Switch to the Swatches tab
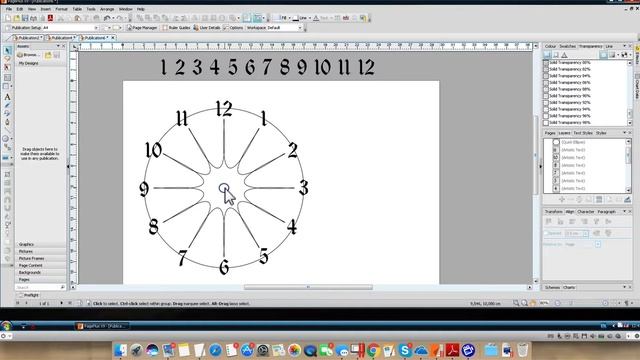The height and width of the screenshot is (360, 640). (x=567, y=46)
